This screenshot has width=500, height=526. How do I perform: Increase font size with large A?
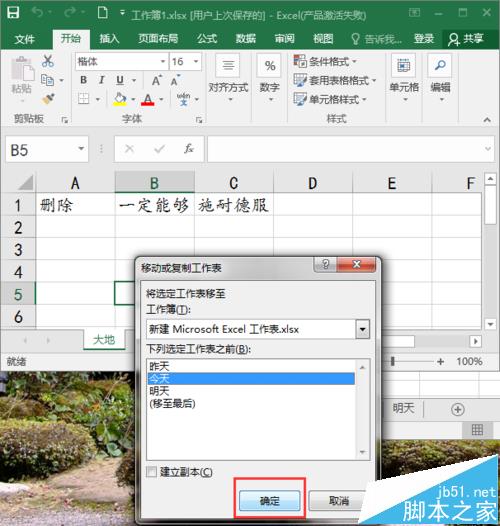click(x=156, y=81)
